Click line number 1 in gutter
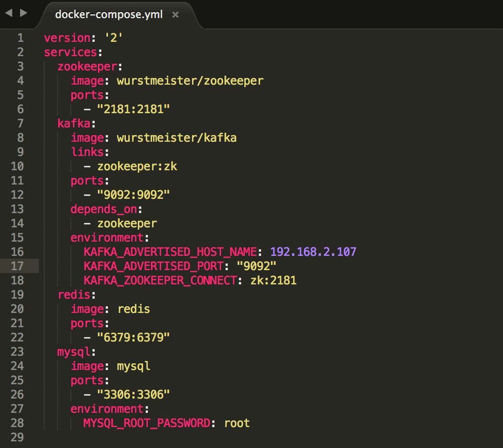Image resolution: width=503 pixels, height=448 pixels. tap(20, 38)
